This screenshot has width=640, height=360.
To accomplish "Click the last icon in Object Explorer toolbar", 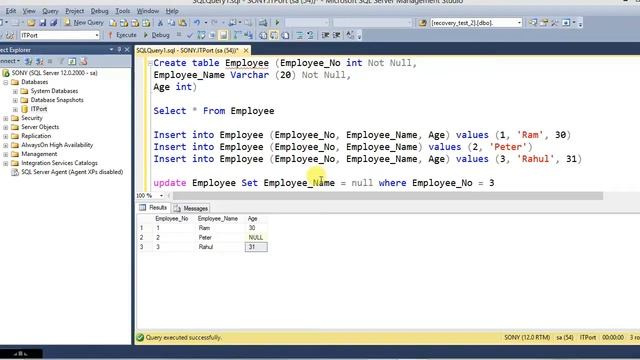I will point(84,61).
